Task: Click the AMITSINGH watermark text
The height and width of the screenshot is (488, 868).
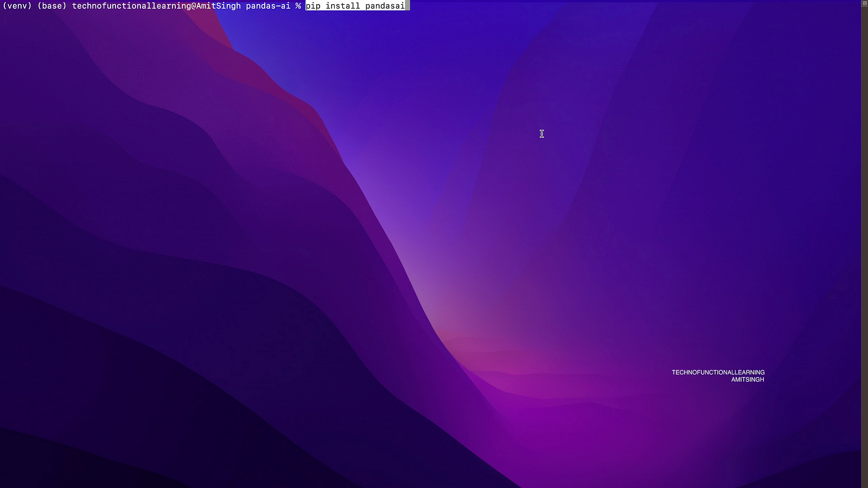Action: 747,380
